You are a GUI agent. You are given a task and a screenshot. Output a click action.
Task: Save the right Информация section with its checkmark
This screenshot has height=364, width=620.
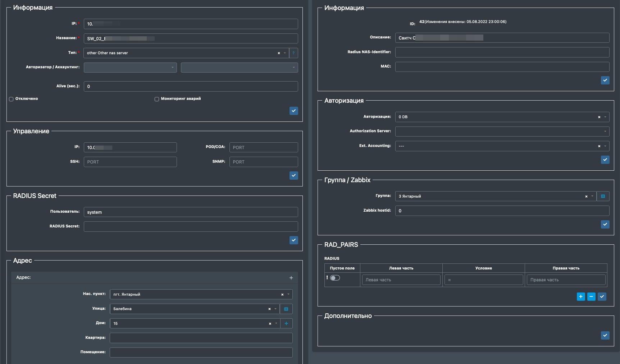605,80
